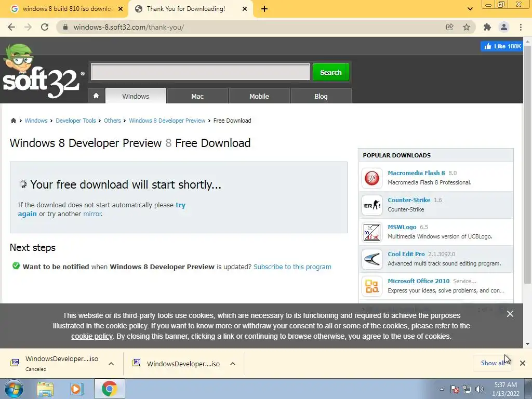The height and width of the screenshot is (399, 532).
Task: Follow the Windows breadcrumb link
Action: tap(36, 121)
